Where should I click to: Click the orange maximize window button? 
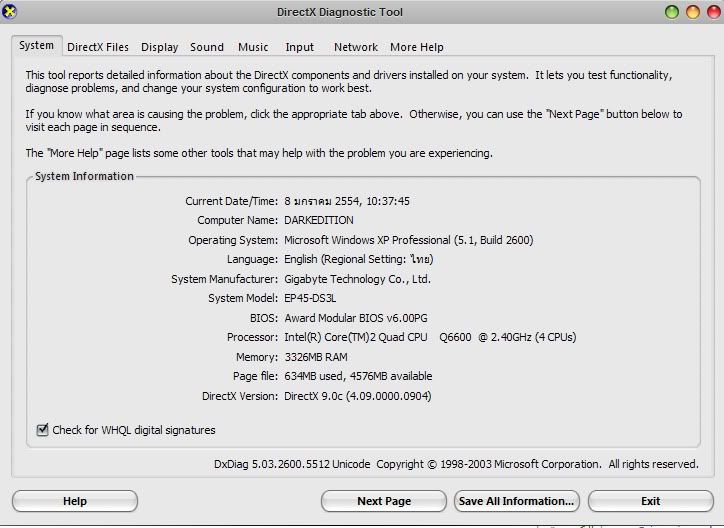pyautogui.click(x=693, y=12)
